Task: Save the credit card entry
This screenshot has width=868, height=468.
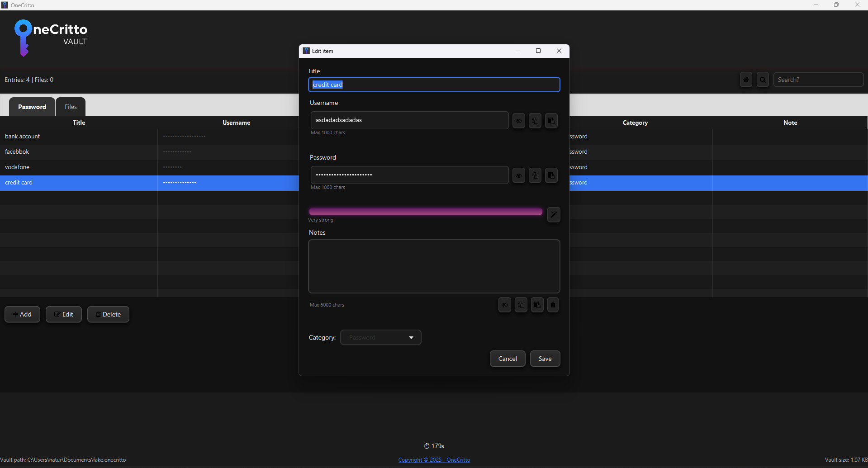Action: tap(545, 359)
